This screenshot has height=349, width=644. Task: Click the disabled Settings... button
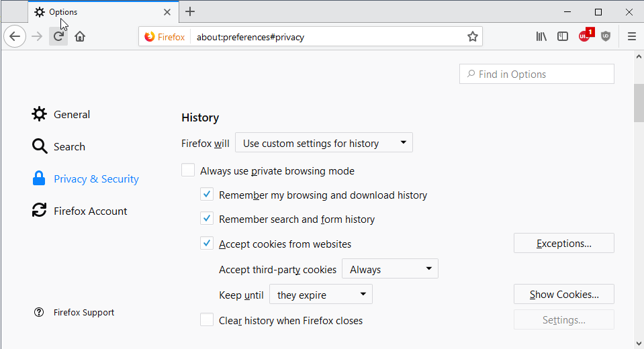click(x=563, y=319)
